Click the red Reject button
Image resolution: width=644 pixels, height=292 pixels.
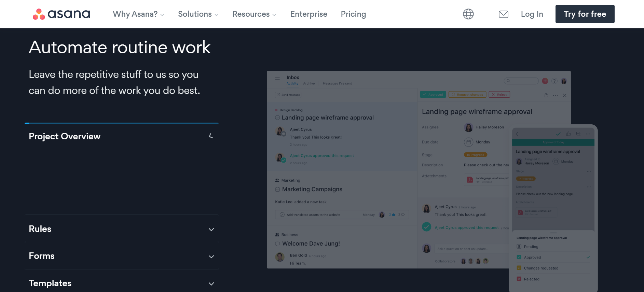tap(499, 95)
